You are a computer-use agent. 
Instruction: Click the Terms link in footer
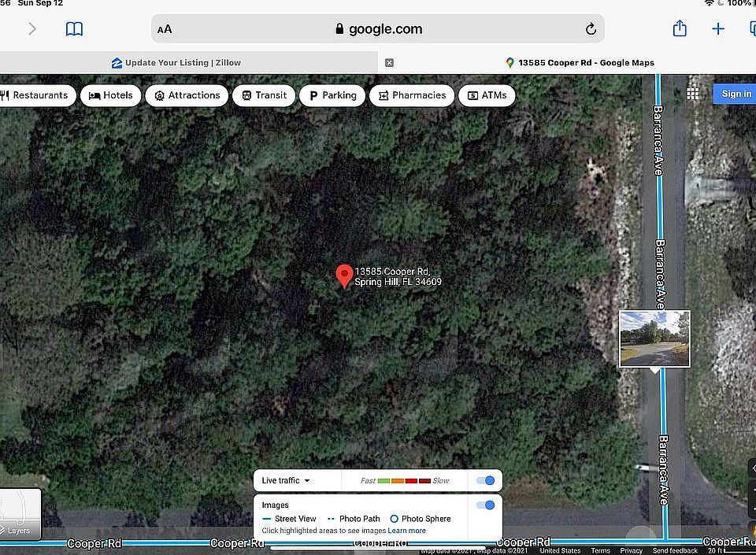[600, 550]
